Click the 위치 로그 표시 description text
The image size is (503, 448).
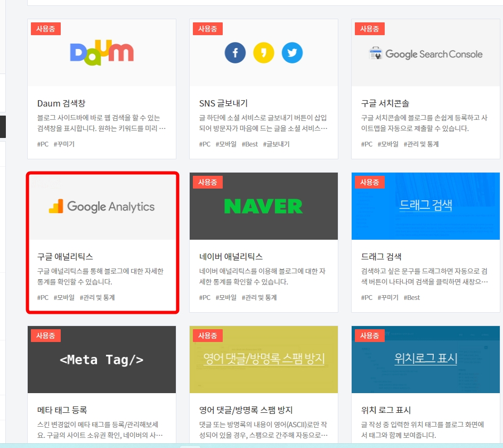[x=423, y=430]
